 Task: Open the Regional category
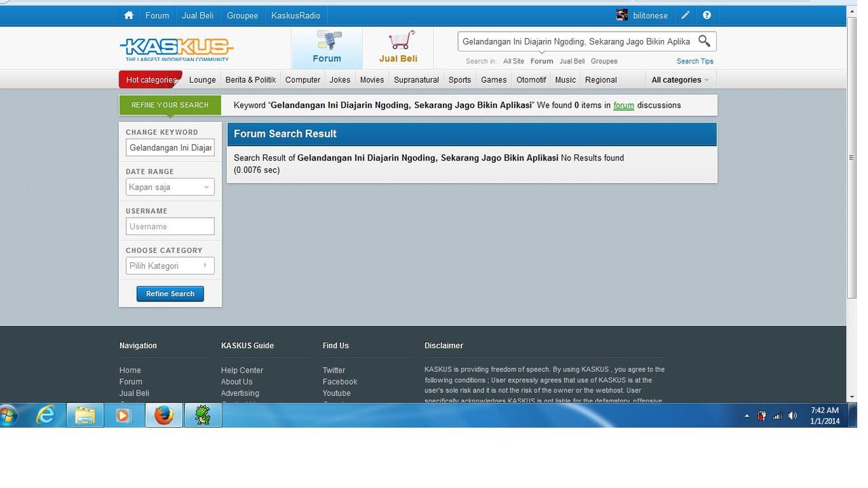pyautogui.click(x=601, y=79)
